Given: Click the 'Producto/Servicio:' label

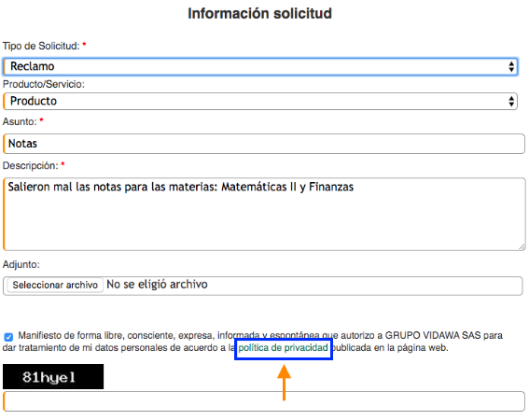Looking at the screenshot, I should [x=44, y=84].
